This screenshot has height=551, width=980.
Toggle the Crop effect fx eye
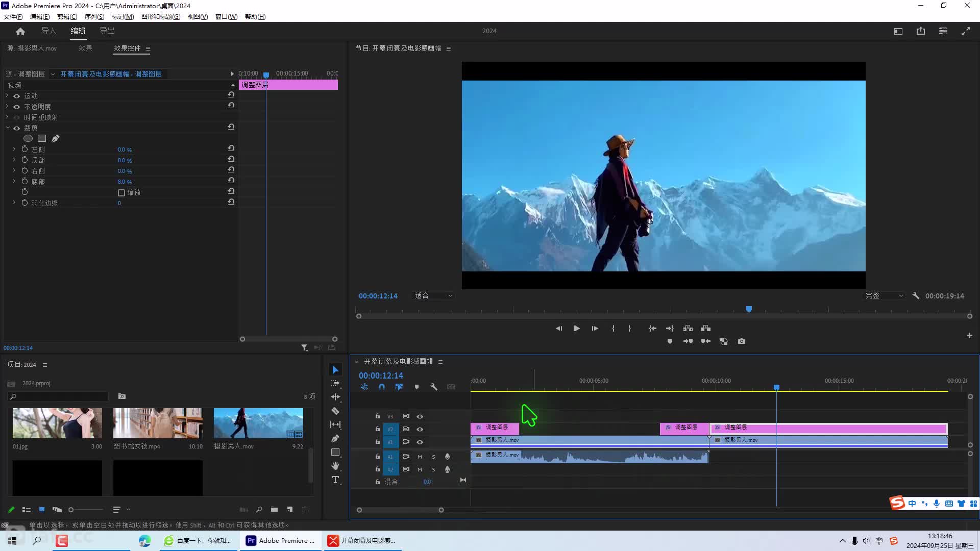pyautogui.click(x=16, y=128)
